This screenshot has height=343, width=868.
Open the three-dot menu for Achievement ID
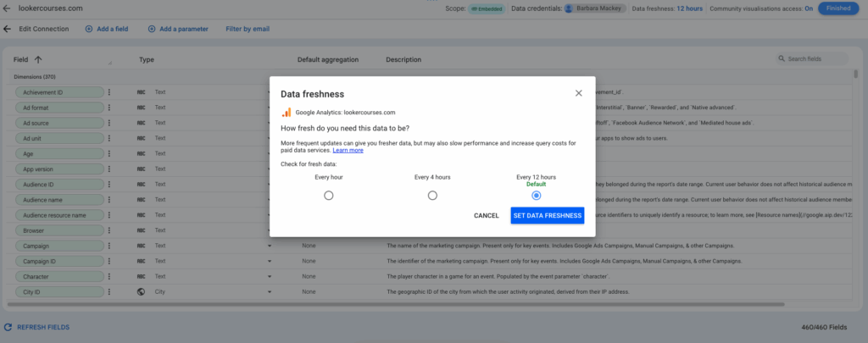coord(109,92)
